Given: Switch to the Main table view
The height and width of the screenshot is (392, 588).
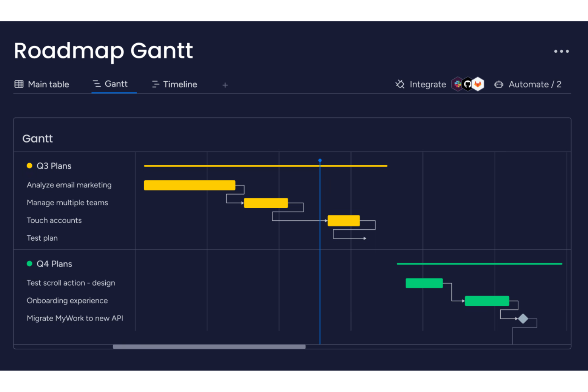Looking at the screenshot, I should [x=42, y=84].
